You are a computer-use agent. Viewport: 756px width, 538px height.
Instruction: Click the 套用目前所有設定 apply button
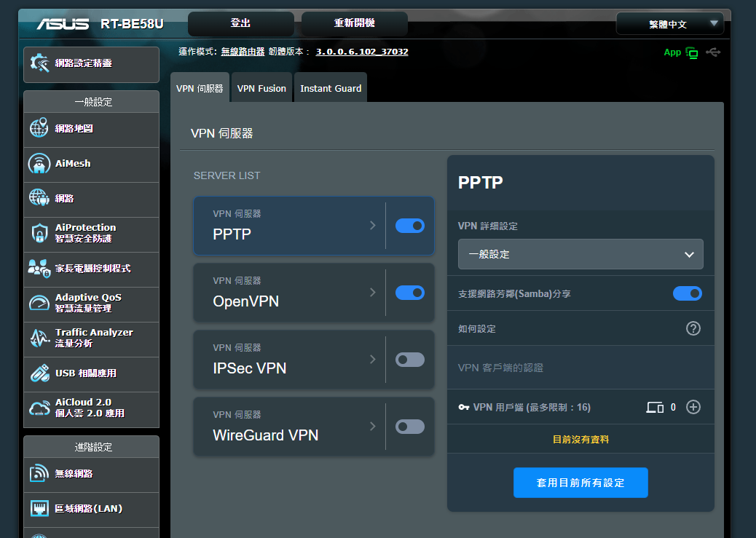click(580, 483)
